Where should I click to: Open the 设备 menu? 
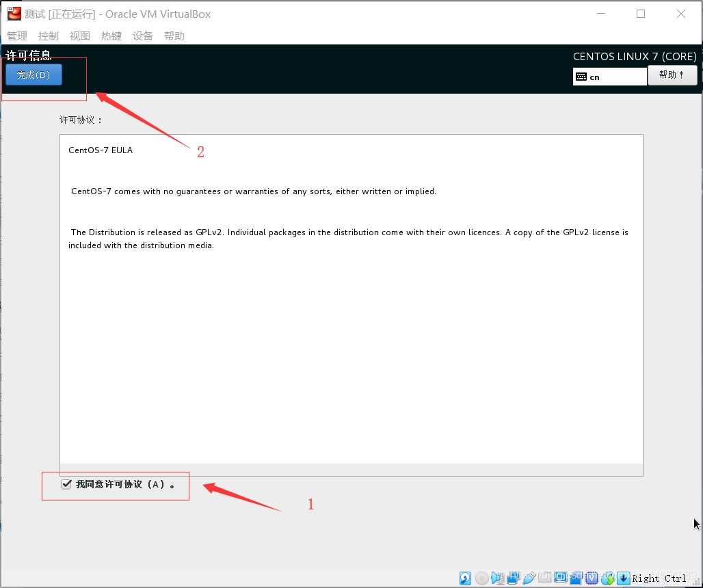(142, 36)
